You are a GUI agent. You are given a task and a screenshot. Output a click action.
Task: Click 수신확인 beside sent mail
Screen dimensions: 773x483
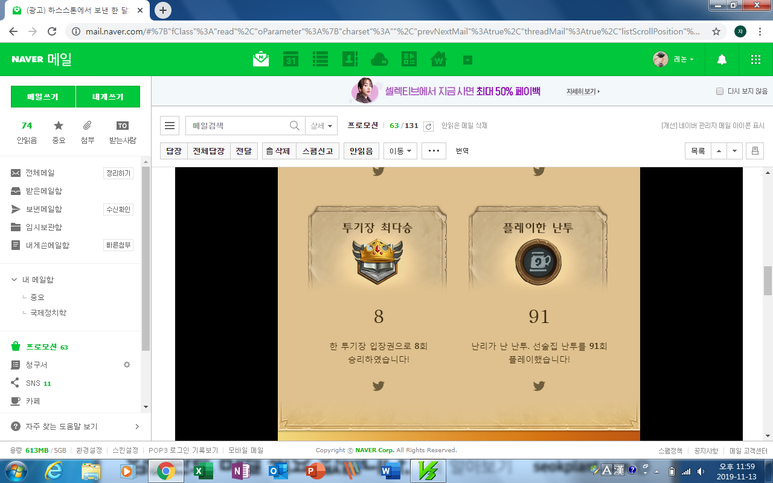tap(118, 209)
